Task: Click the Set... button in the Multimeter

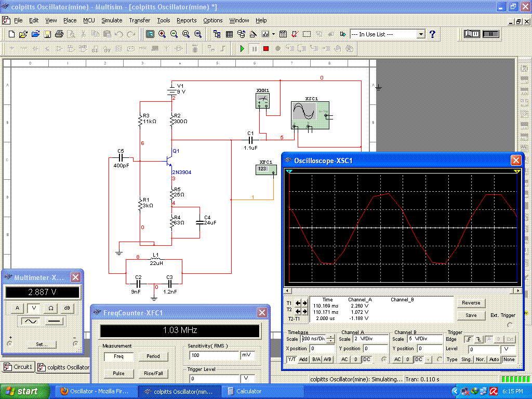Action: click(42, 344)
